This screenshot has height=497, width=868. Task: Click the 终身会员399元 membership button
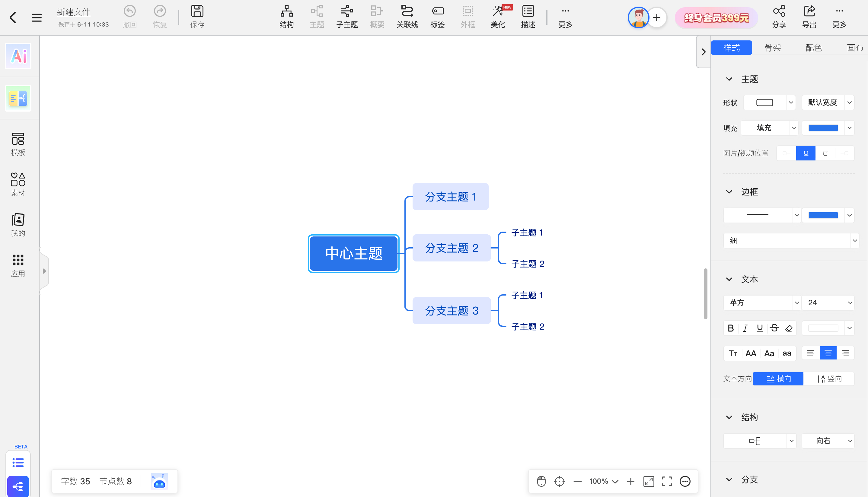(716, 17)
